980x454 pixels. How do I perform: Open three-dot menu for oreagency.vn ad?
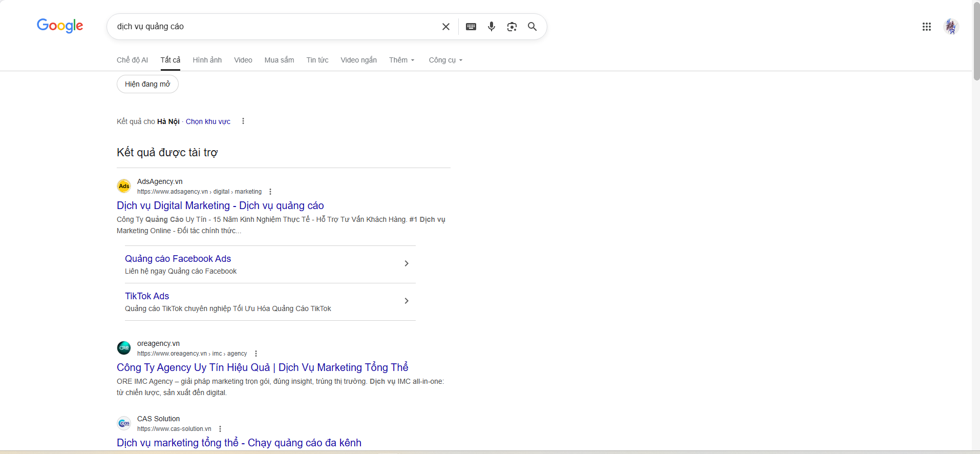tap(256, 354)
